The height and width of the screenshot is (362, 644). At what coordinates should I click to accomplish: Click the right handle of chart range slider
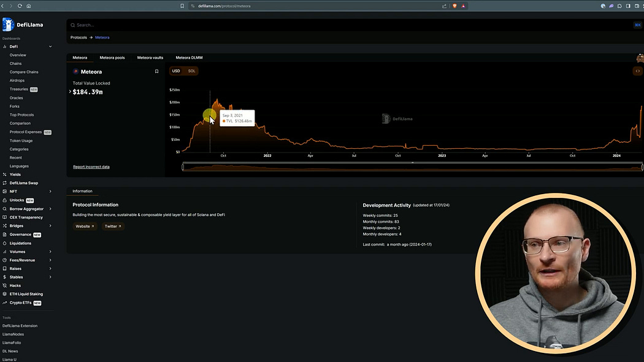click(642, 167)
